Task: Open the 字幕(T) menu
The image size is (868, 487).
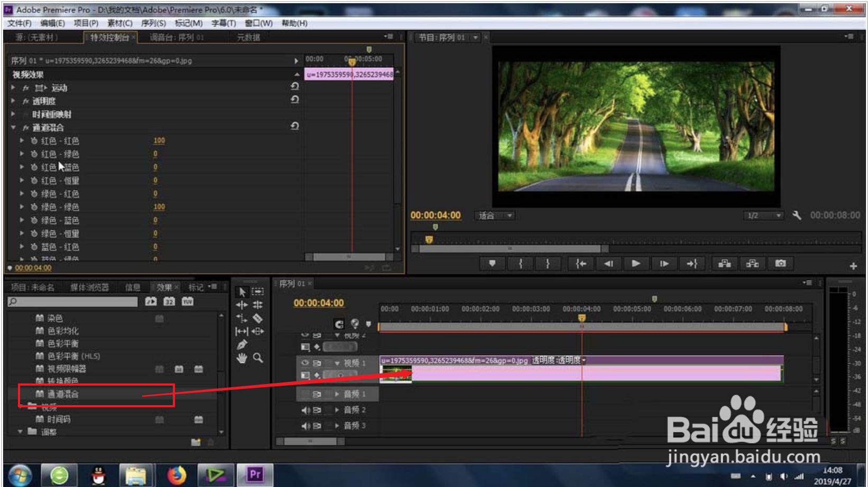Action: pyautogui.click(x=224, y=23)
